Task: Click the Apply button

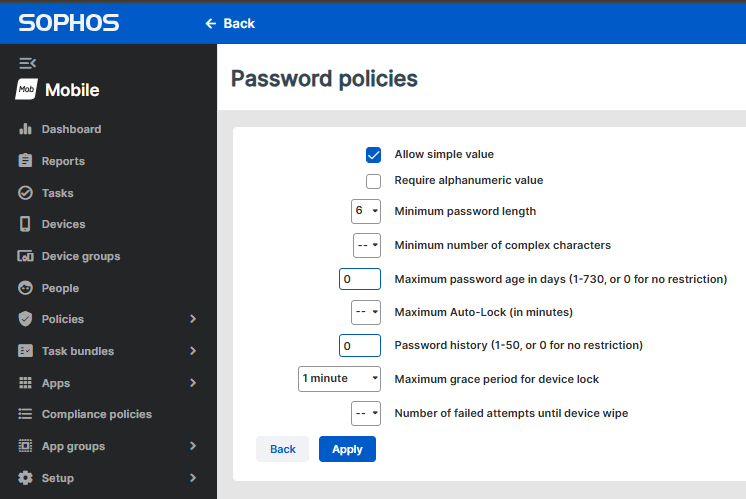Action: coord(347,449)
